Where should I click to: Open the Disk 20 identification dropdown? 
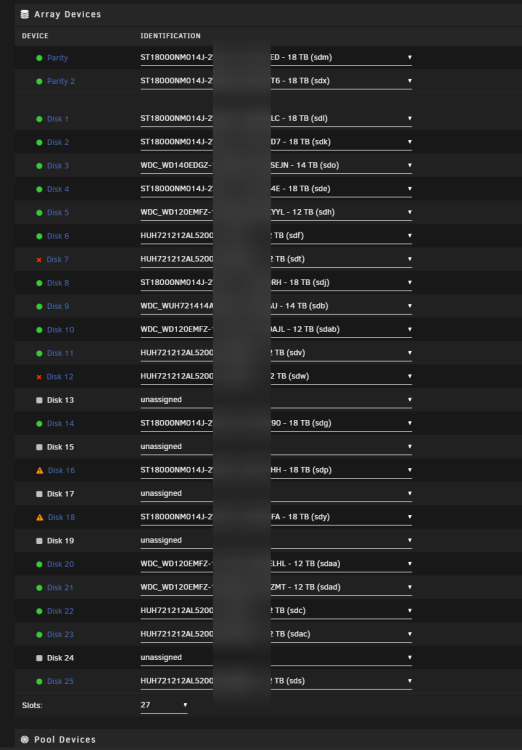(276, 564)
